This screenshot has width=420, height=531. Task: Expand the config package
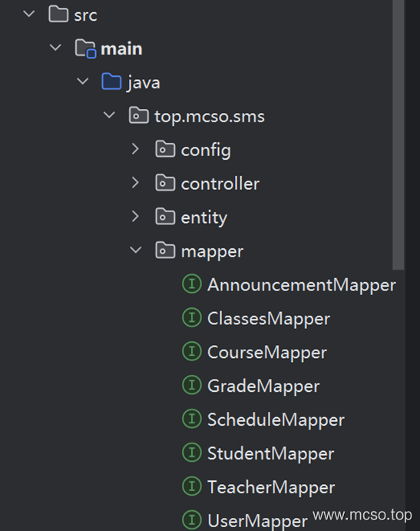[x=135, y=149]
